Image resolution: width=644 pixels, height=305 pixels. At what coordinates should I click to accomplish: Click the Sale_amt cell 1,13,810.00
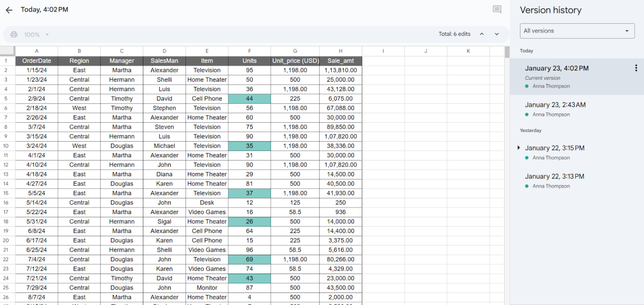(x=340, y=70)
